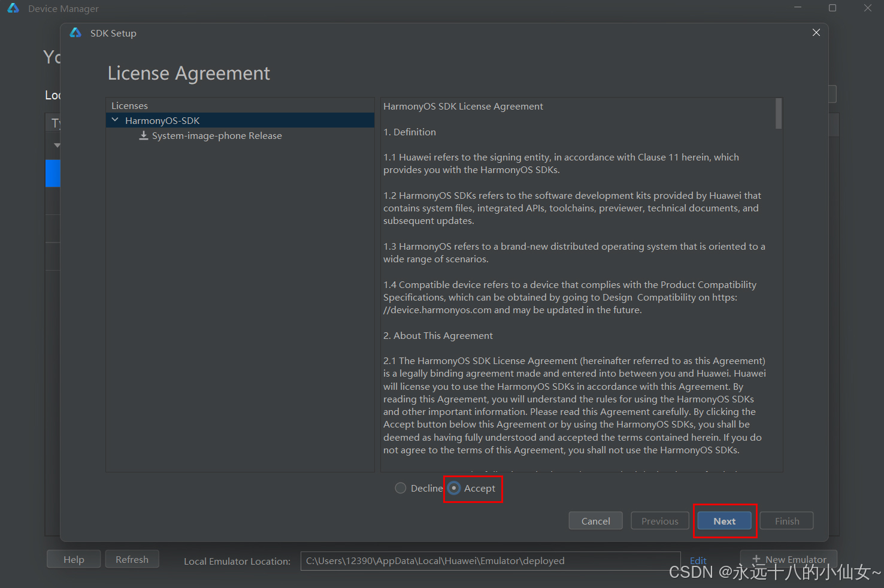The image size is (884, 588).
Task: Click the download icon beside System-image-phone
Action: [x=144, y=136]
